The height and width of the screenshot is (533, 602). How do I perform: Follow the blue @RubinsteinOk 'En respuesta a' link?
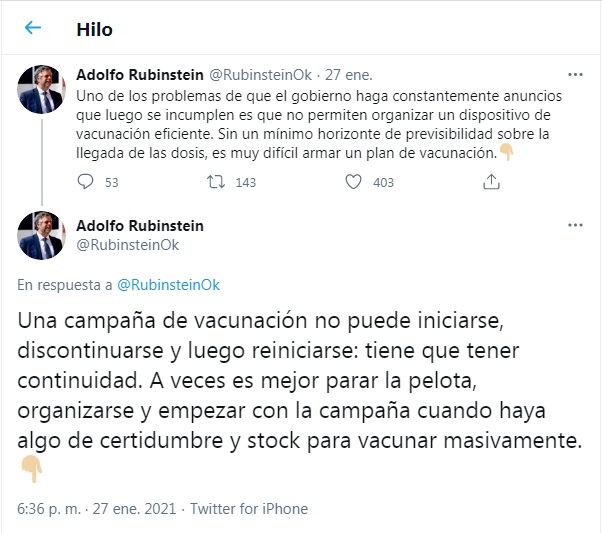168,285
